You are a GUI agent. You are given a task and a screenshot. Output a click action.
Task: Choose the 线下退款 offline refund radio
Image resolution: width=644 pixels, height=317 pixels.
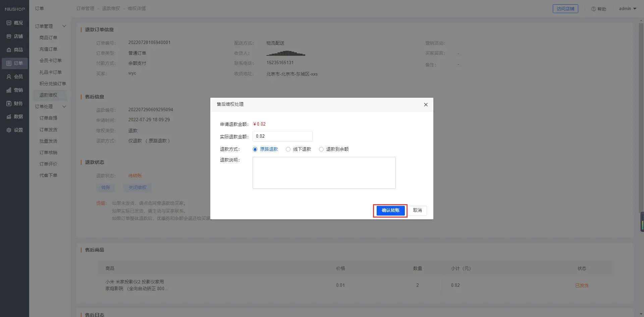click(288, 149)
